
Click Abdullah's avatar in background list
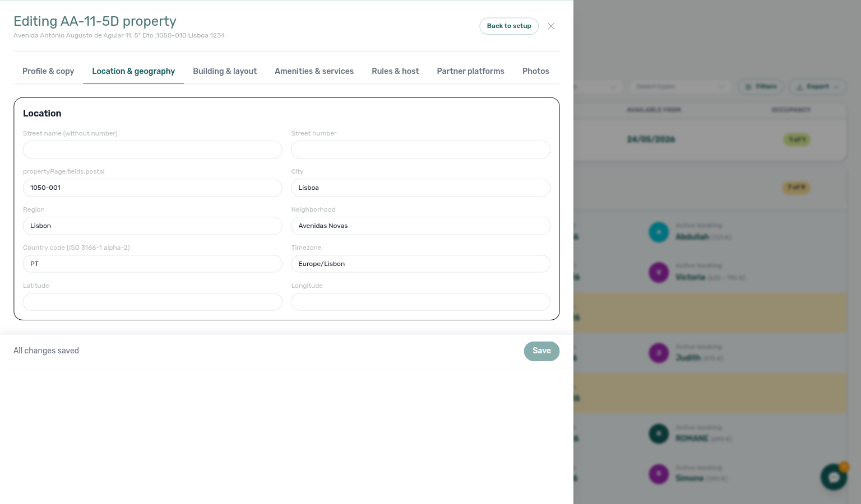[x=659, y=232]
